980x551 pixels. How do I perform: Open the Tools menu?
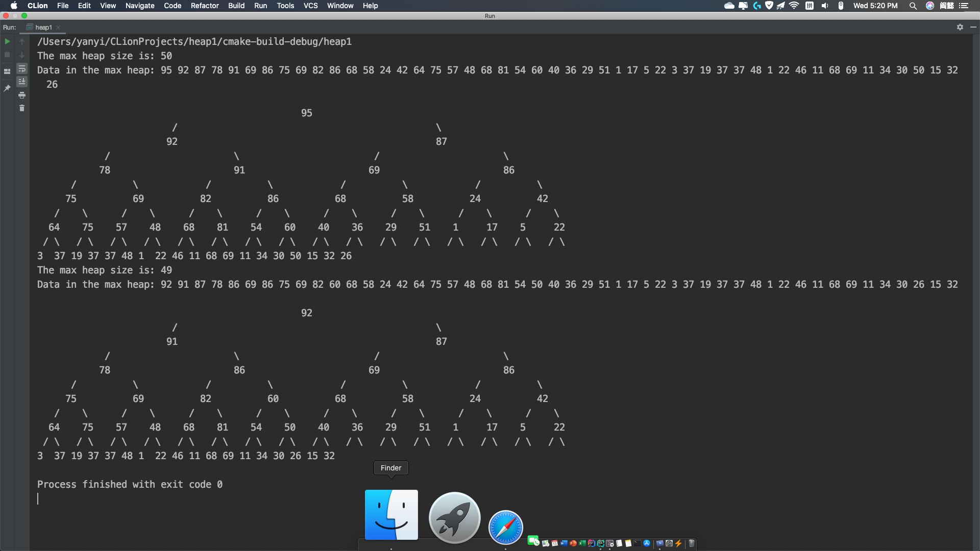coord(285,6)
